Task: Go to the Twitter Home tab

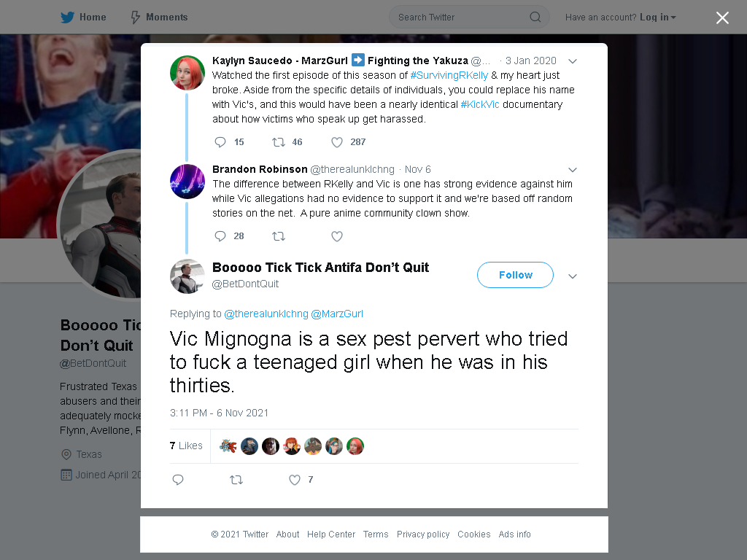Action: click(x=83, y=17)
